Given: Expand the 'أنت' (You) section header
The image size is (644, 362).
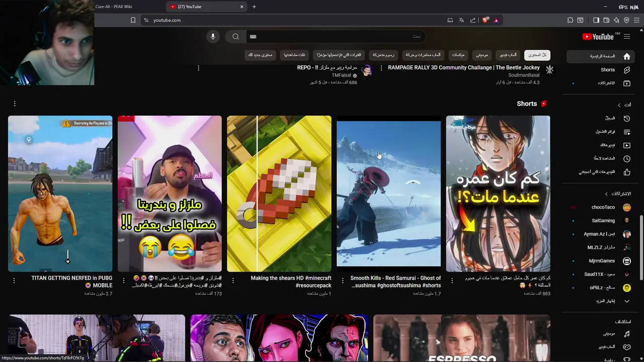Looking at the screenshot, I should [624, 105].
